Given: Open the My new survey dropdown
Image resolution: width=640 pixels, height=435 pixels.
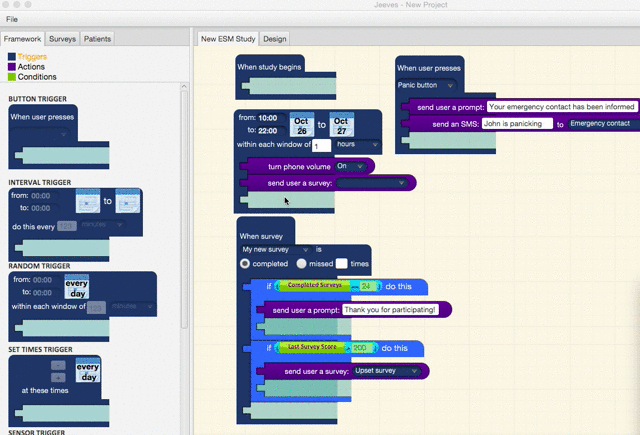Looking at the screenshot, I should point(276,249).
